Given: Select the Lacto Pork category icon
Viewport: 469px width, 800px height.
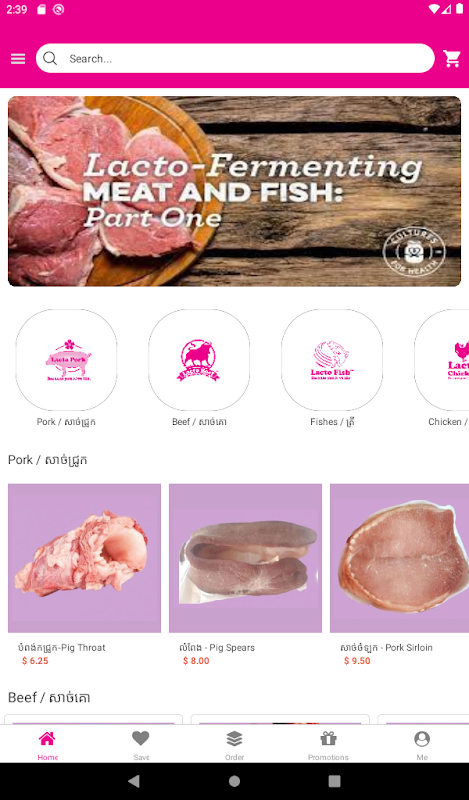Looking at the screenshot, I should click(x=66, y=360).
